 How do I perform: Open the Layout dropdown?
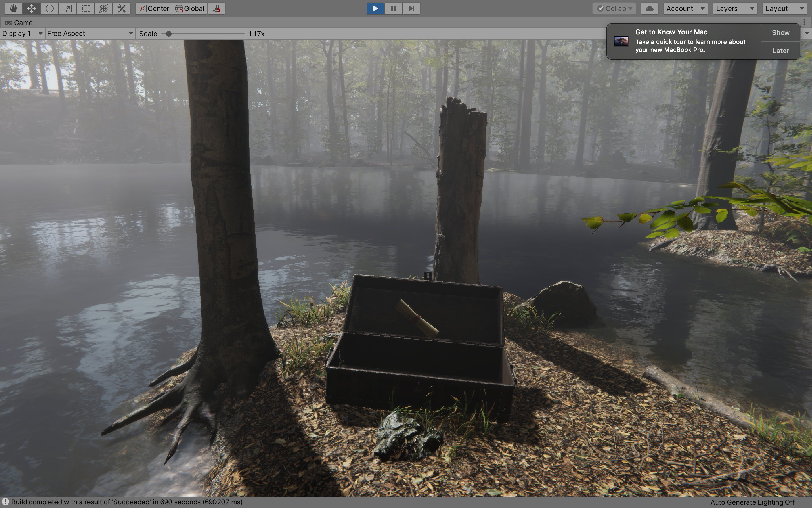(x=784, y=8)
